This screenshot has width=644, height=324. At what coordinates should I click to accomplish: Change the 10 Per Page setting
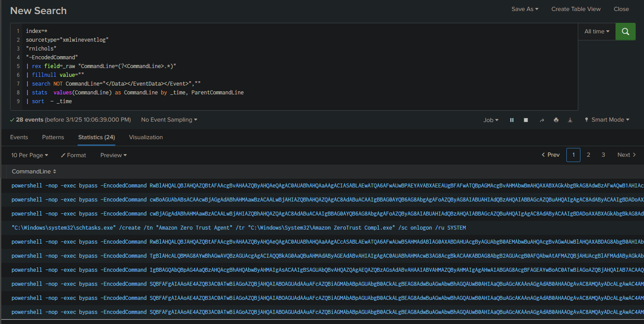pyautogui.click(x=30, y=155)
